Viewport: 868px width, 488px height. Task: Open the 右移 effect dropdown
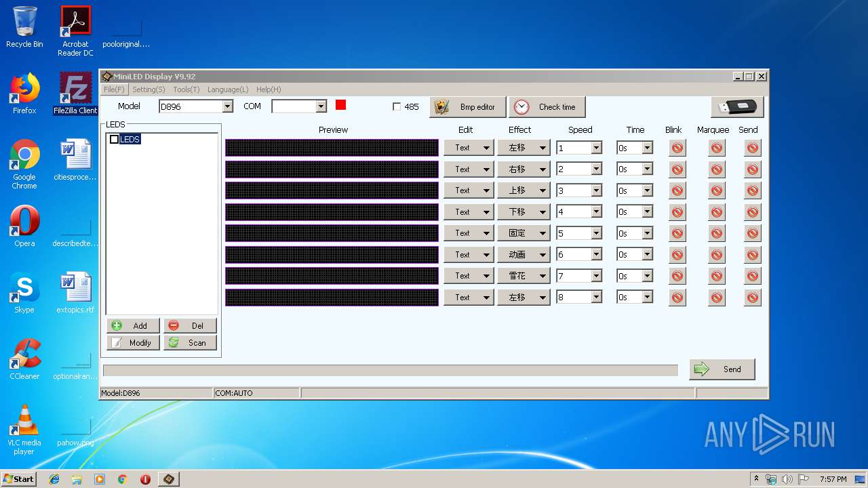point(523,169)
